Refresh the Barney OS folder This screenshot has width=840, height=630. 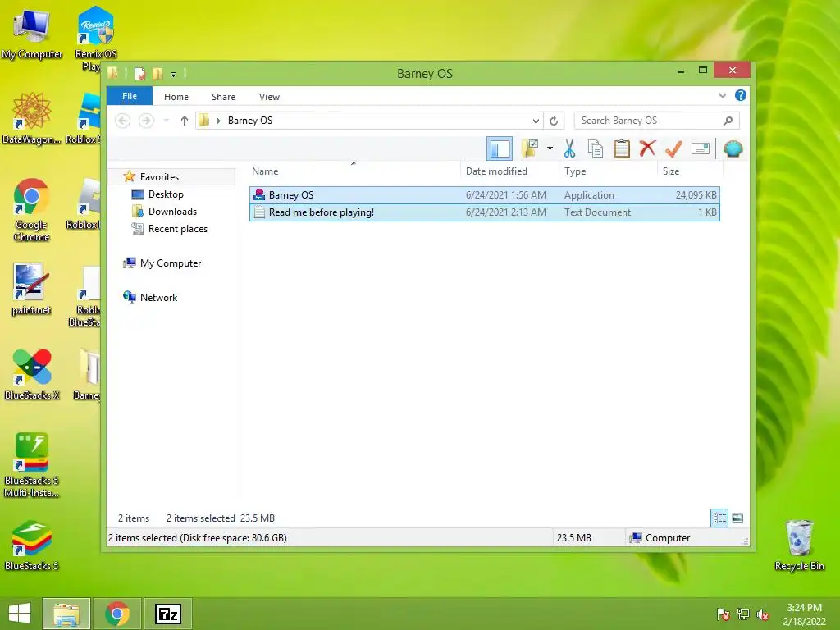tap(554, 121)
